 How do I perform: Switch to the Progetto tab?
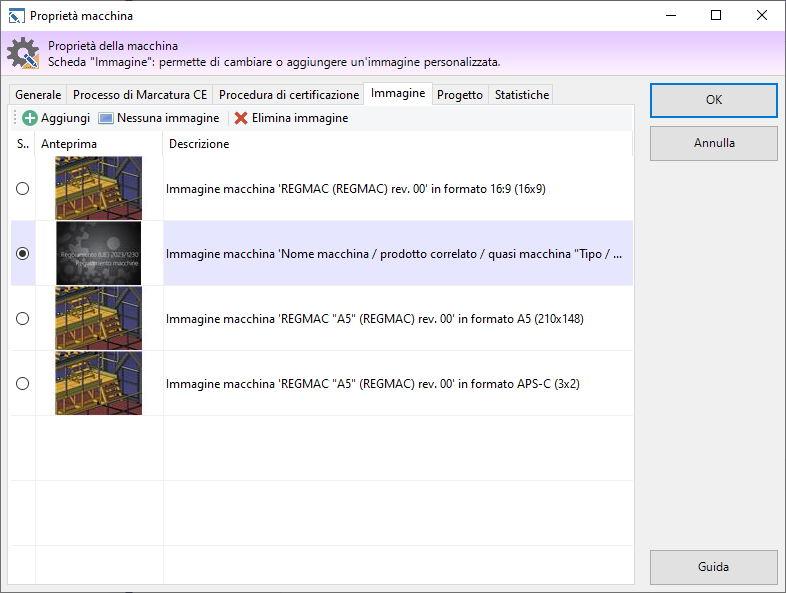pos(460,95)
